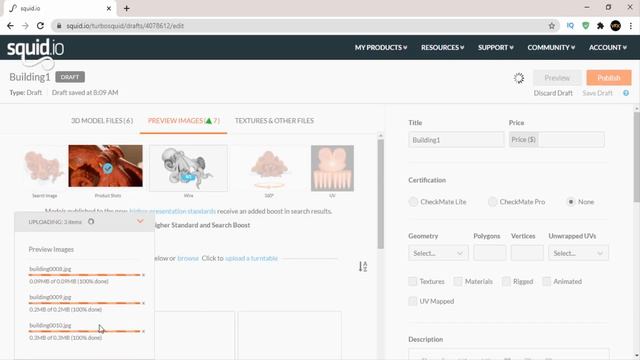
Task: Click the DRAFT status badge
Action: [x=70, y=77]
